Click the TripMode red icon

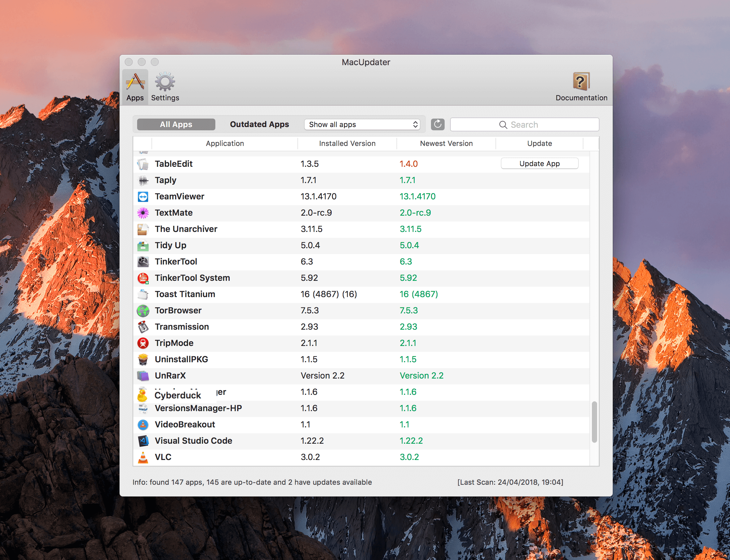pos(143,343)
